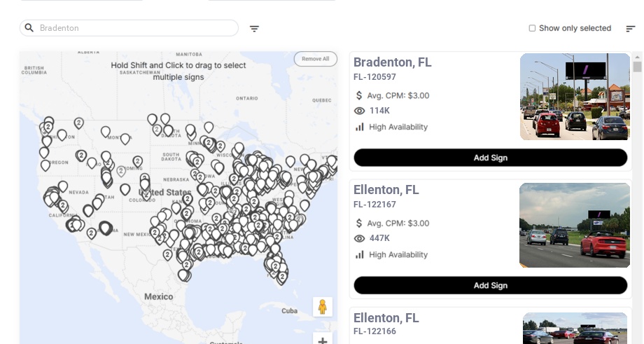The width and height of the screenshot is (644, 344).
Task: Open the Bradenton, FL billboard photo
Action: pos(575,97)
